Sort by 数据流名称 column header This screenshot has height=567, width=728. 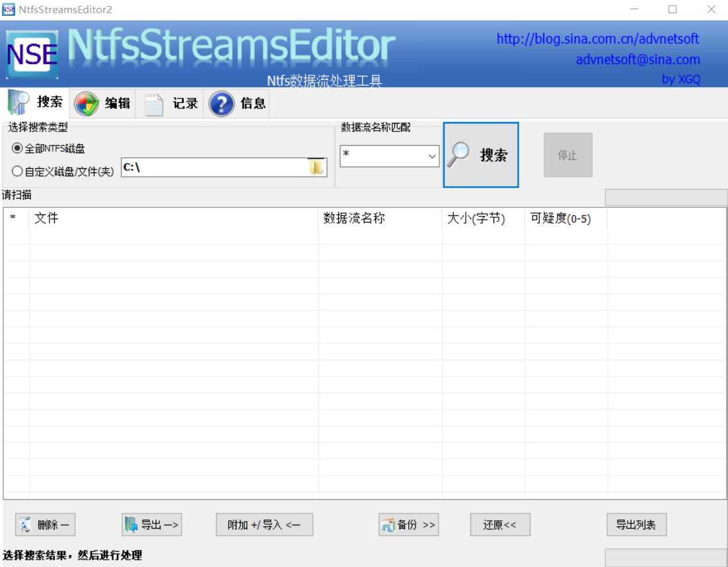point(381,218)
